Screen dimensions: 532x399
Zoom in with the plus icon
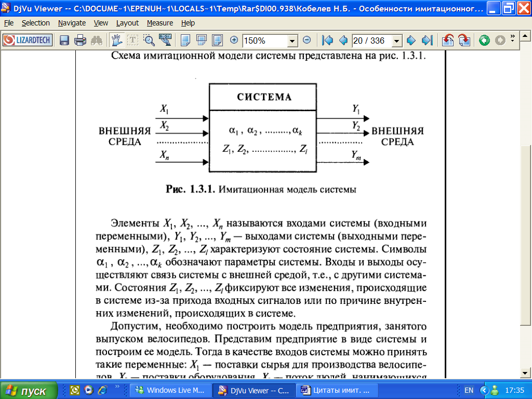pyautogui.click(x=234, y=40)
